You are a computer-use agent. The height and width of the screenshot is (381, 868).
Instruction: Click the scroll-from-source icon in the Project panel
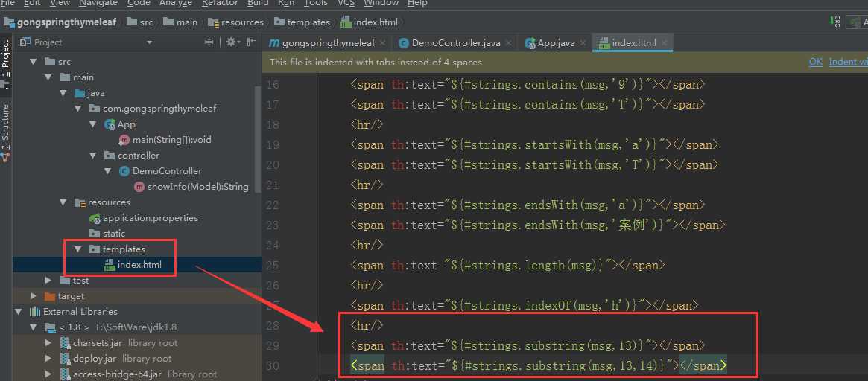click(209, 42)
